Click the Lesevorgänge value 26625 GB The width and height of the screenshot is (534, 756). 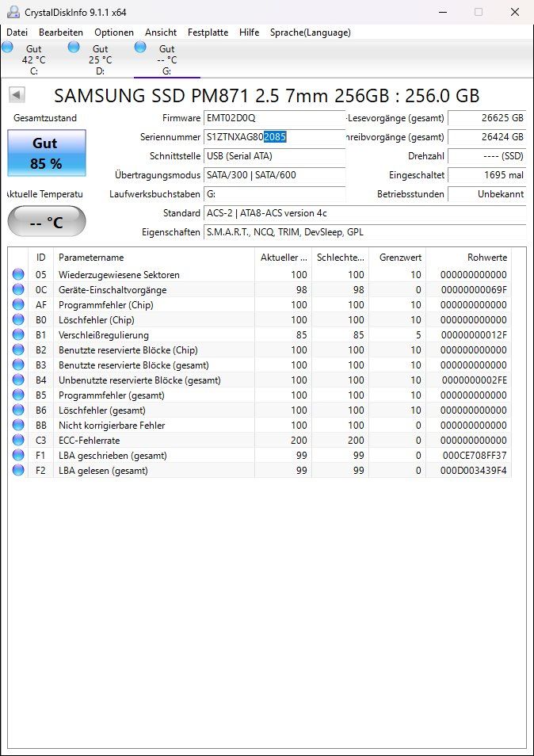[486, 118]
